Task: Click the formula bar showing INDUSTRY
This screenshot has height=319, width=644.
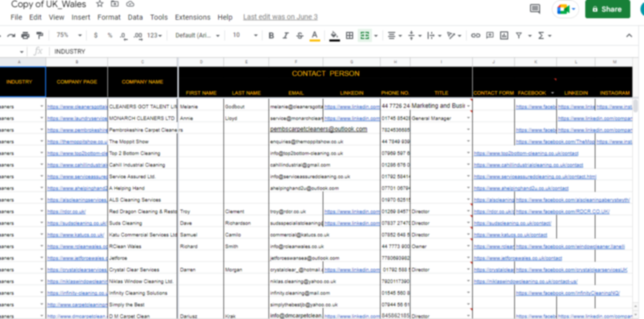Action: [304, 51]
